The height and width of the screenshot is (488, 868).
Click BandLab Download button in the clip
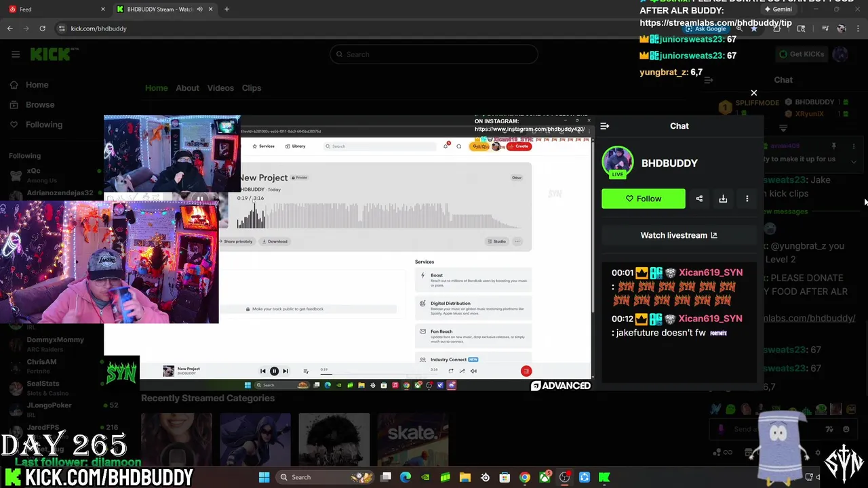click(275, 241)
